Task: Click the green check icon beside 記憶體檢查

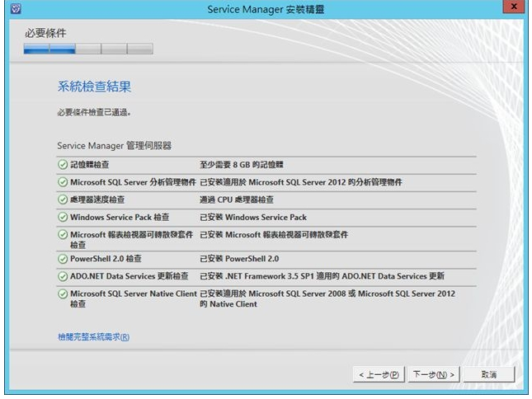Action: pos(63,165)
